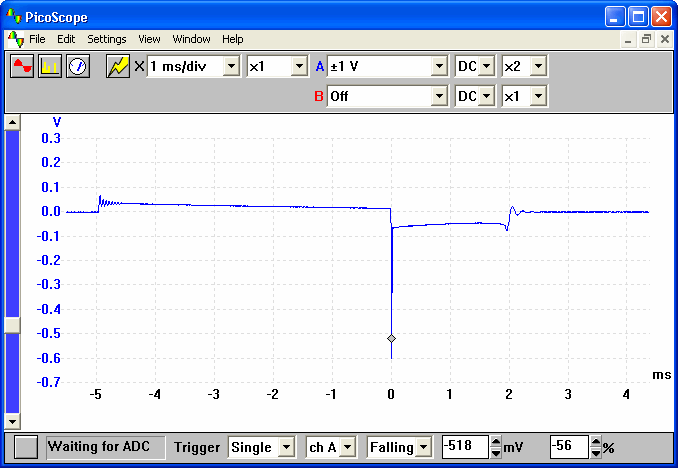Open channel B Off range dropdown

[x=438, y=97]
